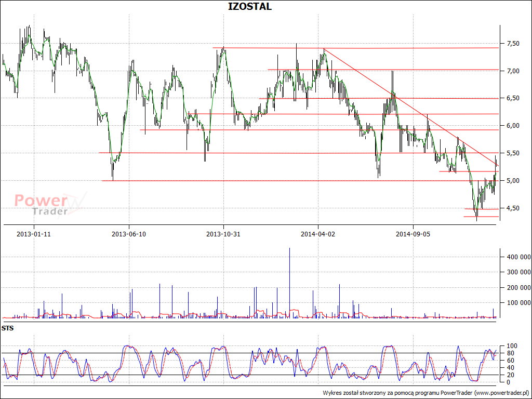Click the 100 level on STS axis
Viewport: 532px width, 399px height.
pos(511,346)
